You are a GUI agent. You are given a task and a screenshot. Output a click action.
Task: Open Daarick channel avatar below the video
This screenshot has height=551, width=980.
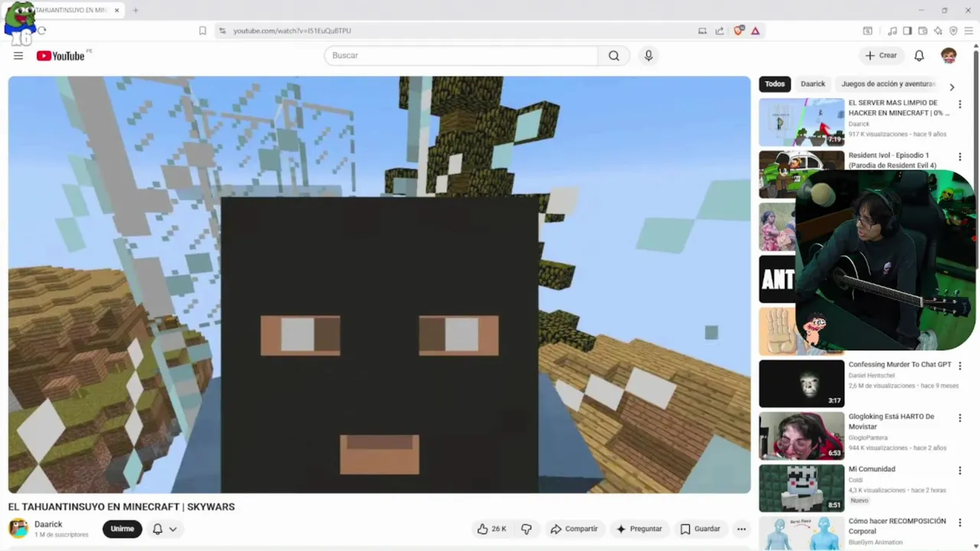pos(18,528)
